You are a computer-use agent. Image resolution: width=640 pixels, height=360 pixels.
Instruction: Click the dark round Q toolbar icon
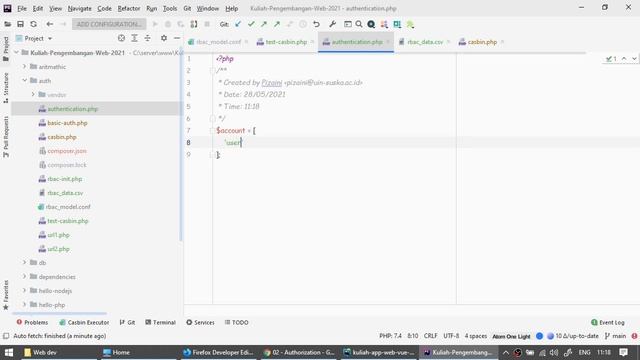[371, 24]
